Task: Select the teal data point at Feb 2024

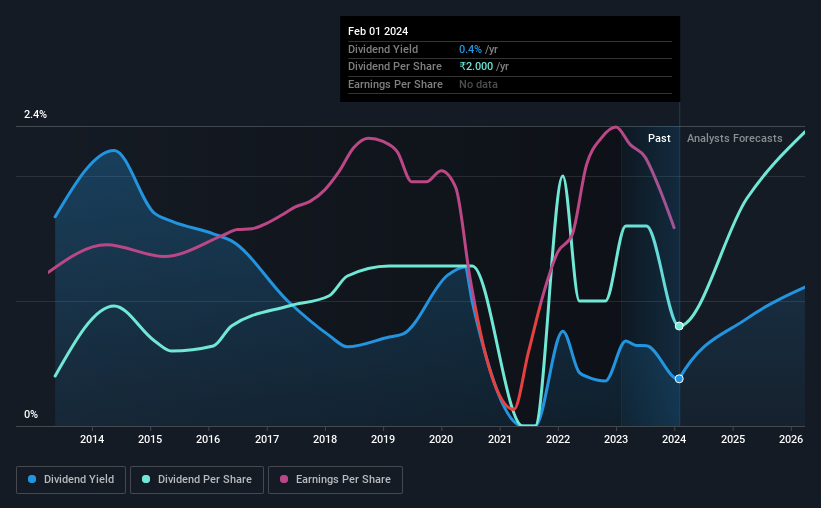Action: [679, 326]
